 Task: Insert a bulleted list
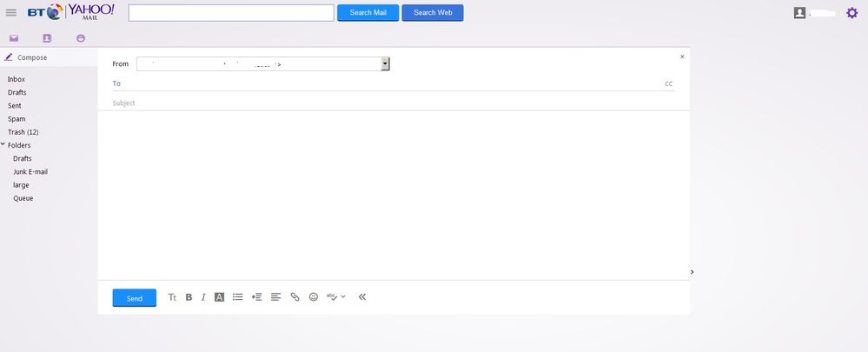[237, 297]
